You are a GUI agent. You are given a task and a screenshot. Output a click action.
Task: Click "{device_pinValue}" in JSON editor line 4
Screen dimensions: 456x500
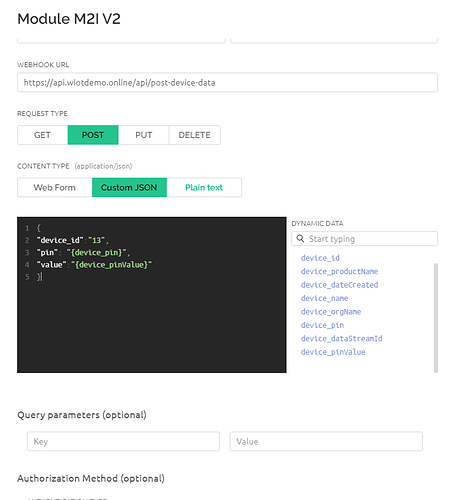tap(111, 265)
